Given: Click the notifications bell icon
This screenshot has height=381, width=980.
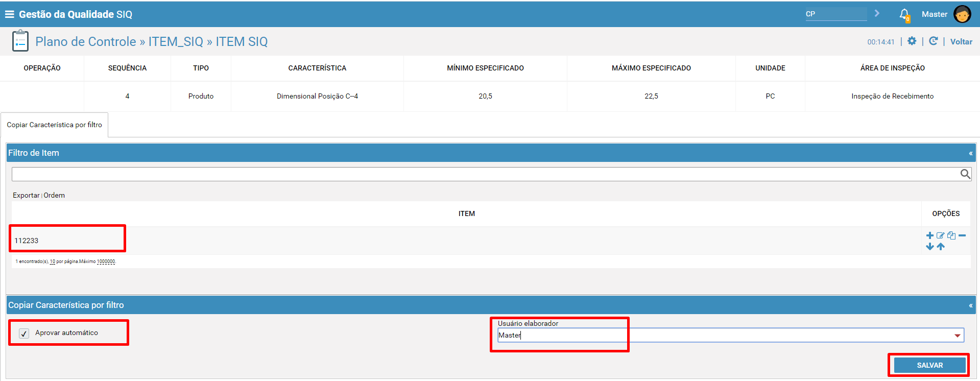Looking at the screenshot, I should pyautogui.click(x=904, y=15).
